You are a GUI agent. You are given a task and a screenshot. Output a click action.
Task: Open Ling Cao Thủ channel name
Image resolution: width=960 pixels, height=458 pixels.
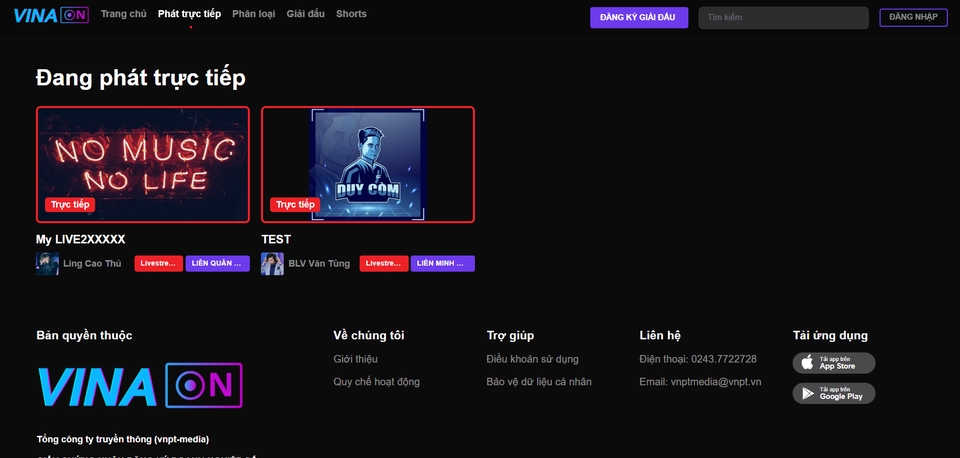pos(92,264)
